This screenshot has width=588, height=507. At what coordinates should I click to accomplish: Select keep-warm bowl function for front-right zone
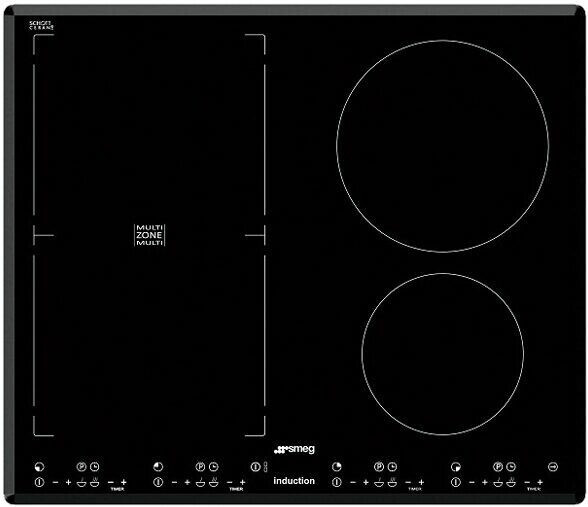tap(511, 483)
